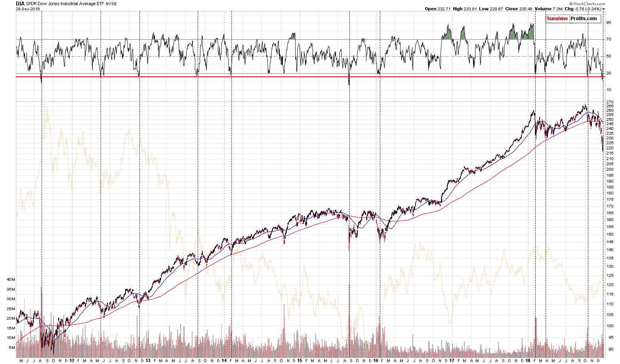Click the 10 level on RSI axis
The width and height of the screenshot is (620, 364).
pyautogui.click(x=609, y=90)
